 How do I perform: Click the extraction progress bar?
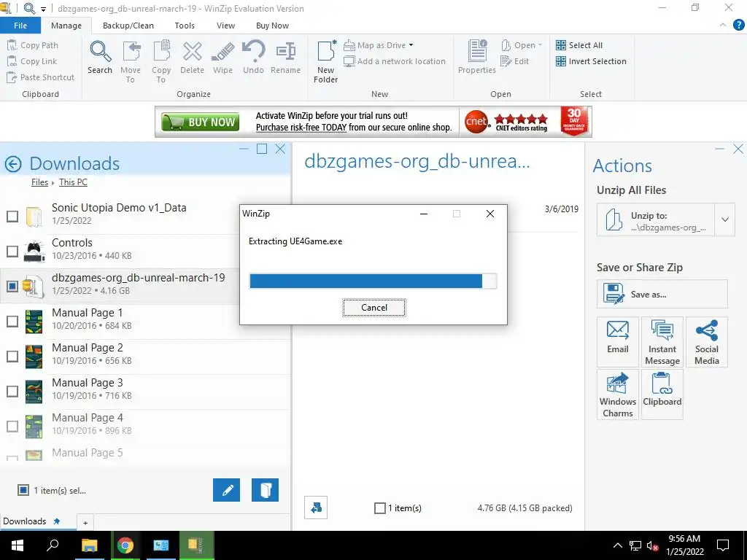(x=373, y=281)
